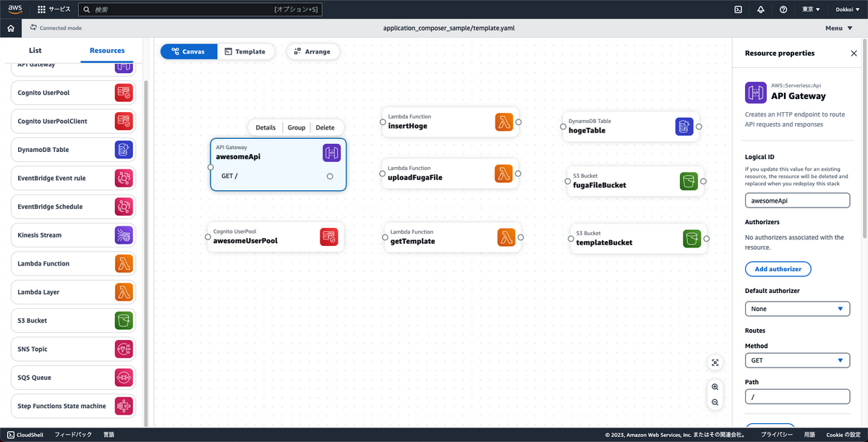Open the Default authorizer dropdown
This screenshot has height=442, width=868.
[x=798, y=309]
